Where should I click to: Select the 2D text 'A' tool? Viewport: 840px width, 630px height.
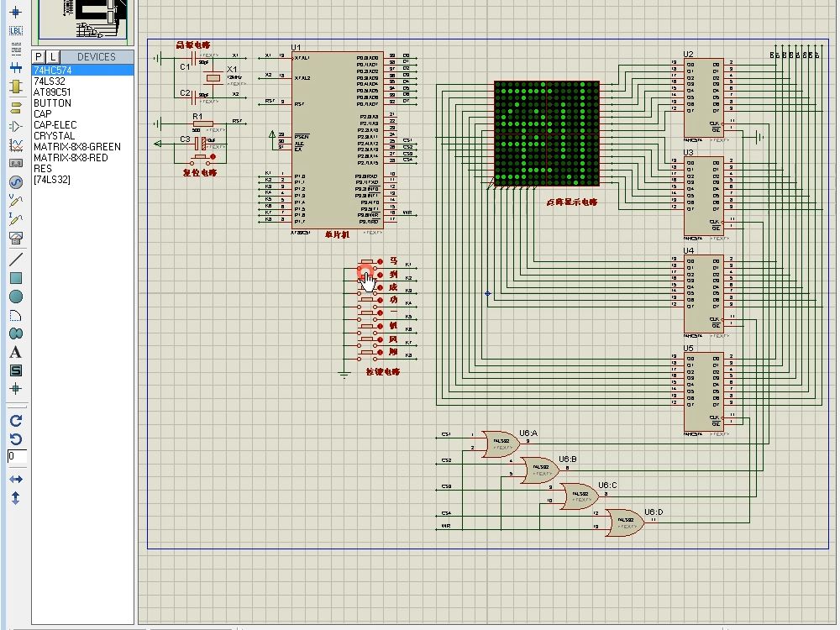tap(15, 352)
